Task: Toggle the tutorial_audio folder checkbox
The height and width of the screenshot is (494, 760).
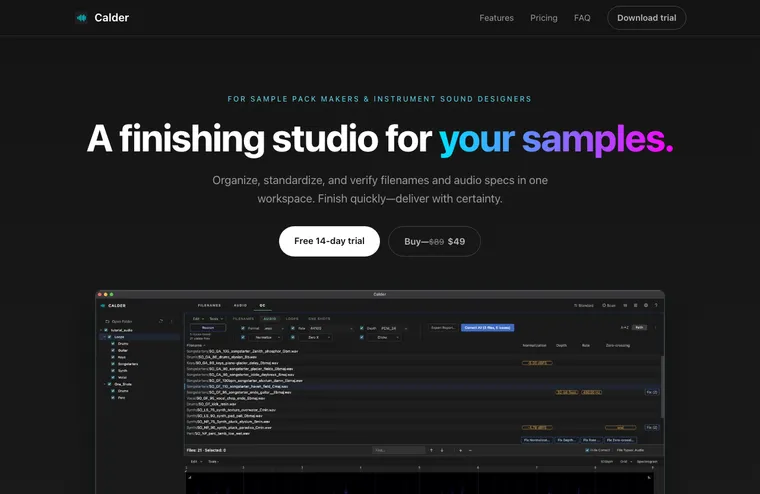Action: pyautogui.click(x=106, y=330)
